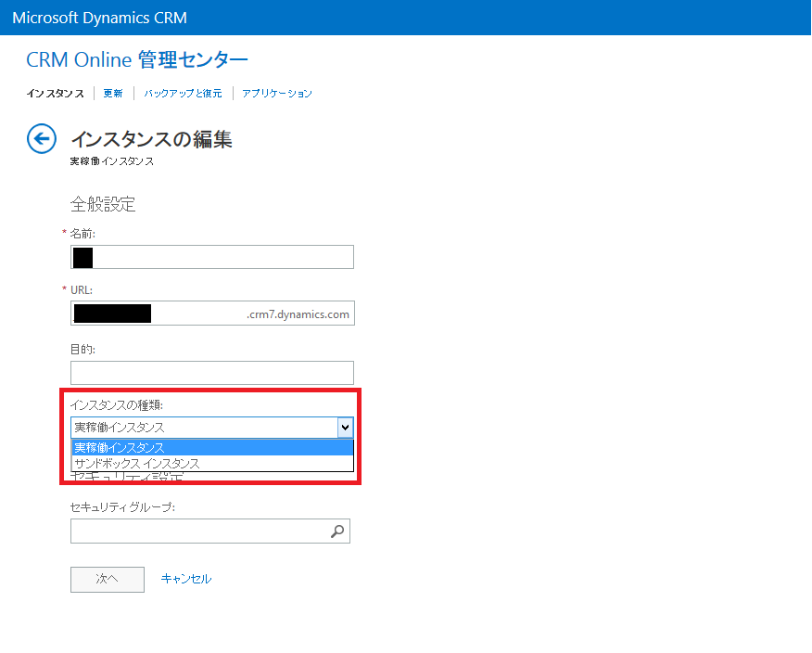Viewport: 812px width, 653px height.
Task: Click the 全般設定 section heading
Action: pos(103,204)
